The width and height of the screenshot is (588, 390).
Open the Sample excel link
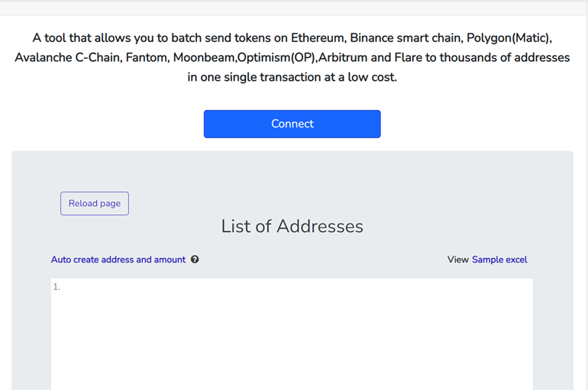499,259
